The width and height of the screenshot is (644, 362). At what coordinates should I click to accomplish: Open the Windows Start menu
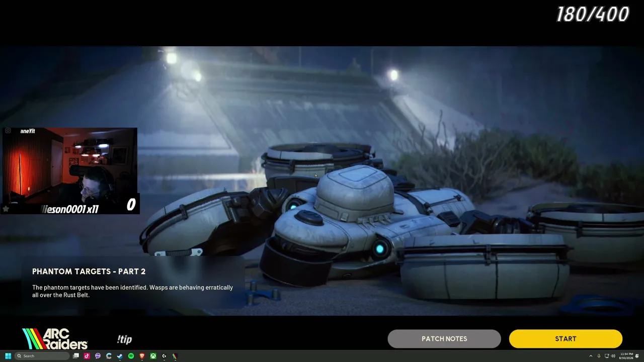click(8, 356)
